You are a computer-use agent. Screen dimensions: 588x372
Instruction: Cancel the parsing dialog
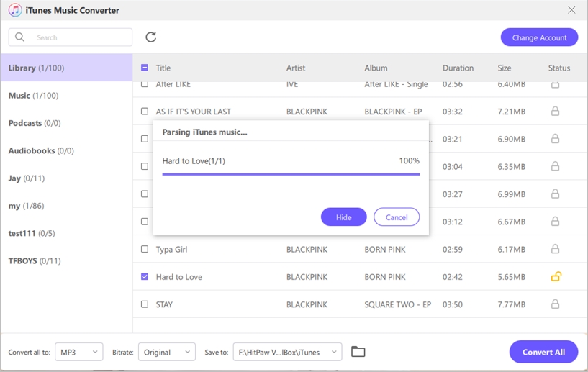[397, 217]
